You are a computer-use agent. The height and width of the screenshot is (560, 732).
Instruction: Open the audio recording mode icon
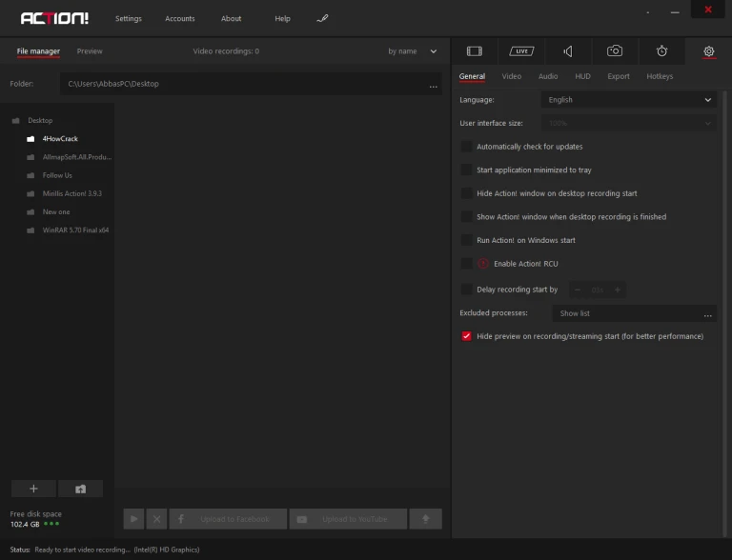568,50
